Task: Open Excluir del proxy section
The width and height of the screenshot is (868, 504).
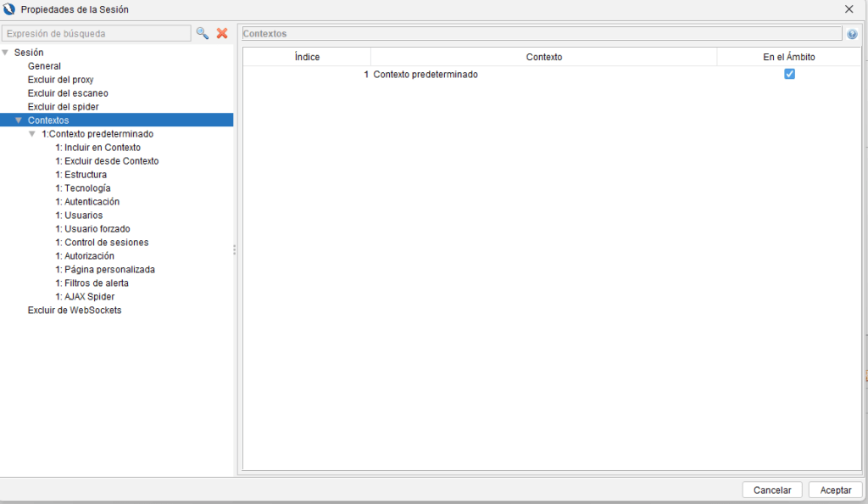Action: coord(60,80)
